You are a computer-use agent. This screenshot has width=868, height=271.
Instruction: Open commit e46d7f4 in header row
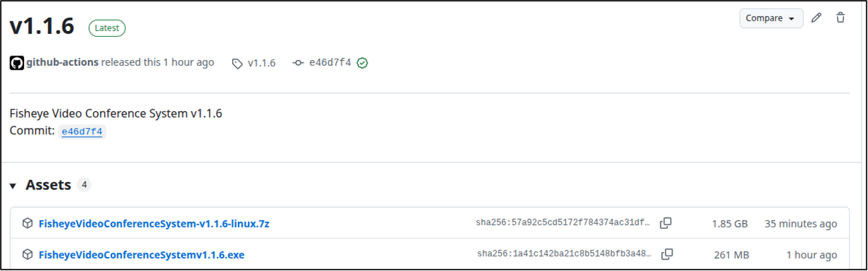[x=330, y=63]
